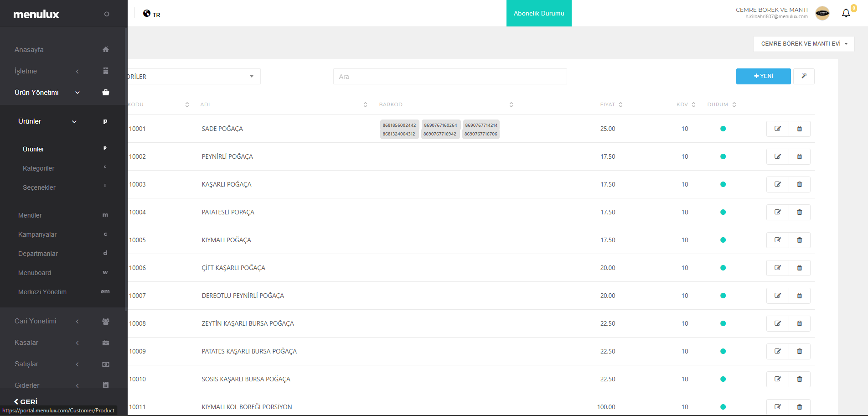Open Kampanyalar in the sidebar
The width and height of the screenshot is (868, 416).
[x=37, y=234]
